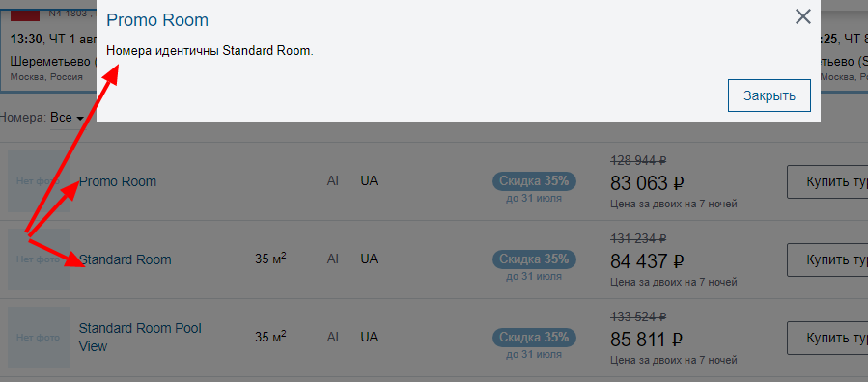Open the Standard Room link

coord(126,259)
